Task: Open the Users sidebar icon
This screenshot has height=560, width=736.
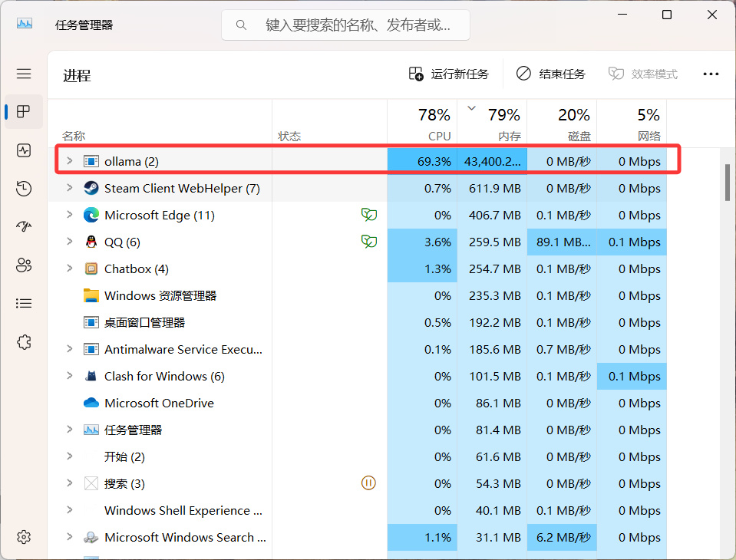Action: (x=24, y=265)
